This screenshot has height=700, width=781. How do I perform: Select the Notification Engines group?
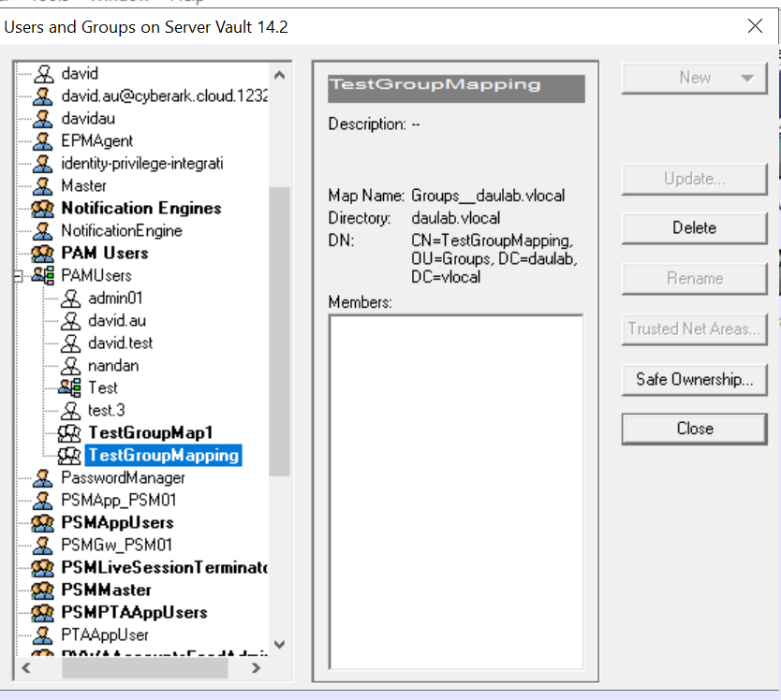tap(141, 208)
